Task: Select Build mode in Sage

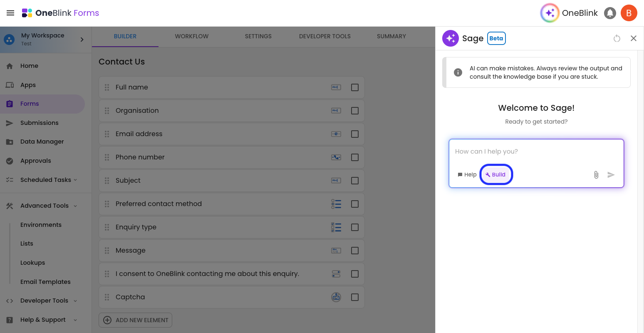Action: click(x=496, y=174)
